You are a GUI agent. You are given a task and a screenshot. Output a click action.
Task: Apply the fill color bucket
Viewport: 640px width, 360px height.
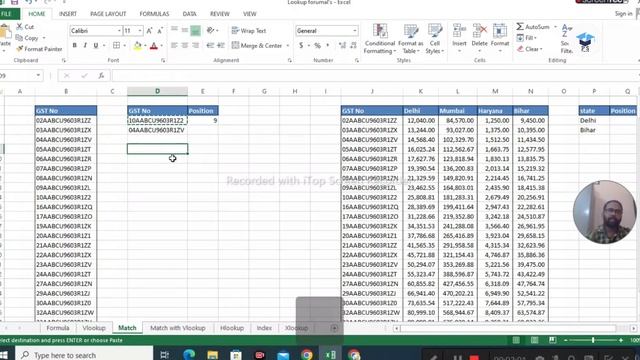[x=138, y=46]
